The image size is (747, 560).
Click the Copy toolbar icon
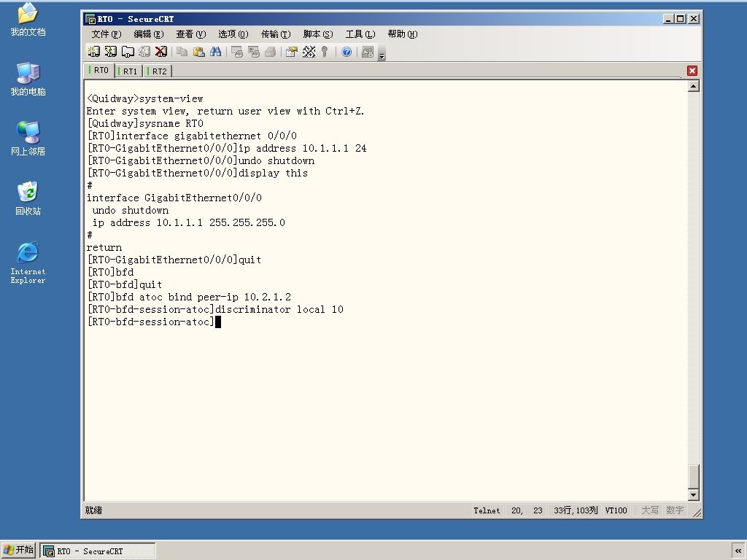(182, 52)
